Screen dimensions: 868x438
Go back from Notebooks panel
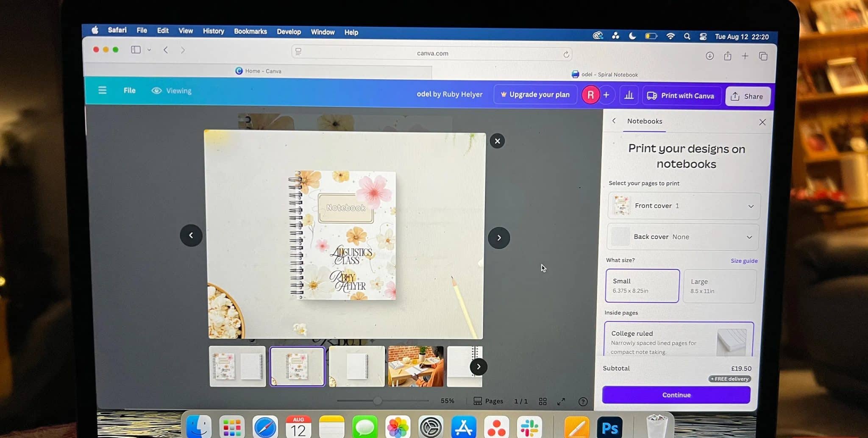[x=614, y=121]
